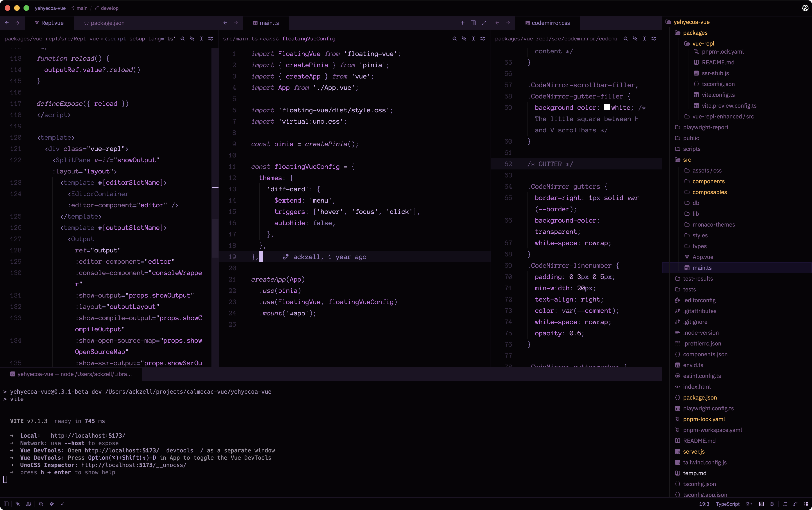Click cursor position 19:3 in status bar
The width and height of the screenshot is (812, 510).
click(x=704, y=504)
